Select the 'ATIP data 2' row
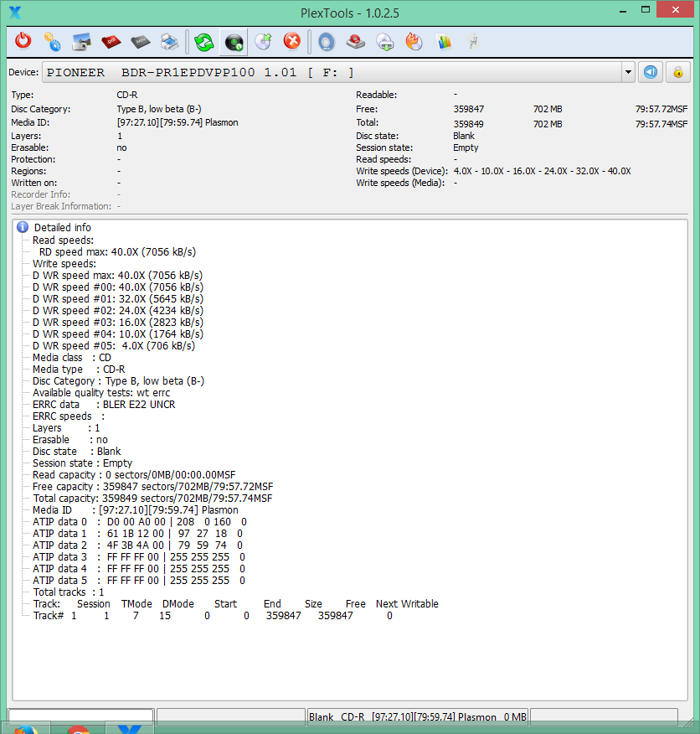This screenshot has width=700, height=734. click(138, 545)
